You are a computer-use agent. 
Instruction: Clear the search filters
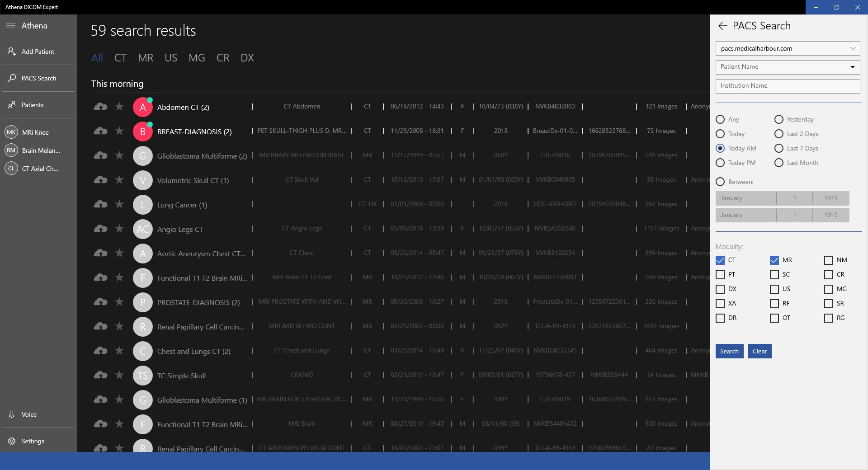pos(759,351)
